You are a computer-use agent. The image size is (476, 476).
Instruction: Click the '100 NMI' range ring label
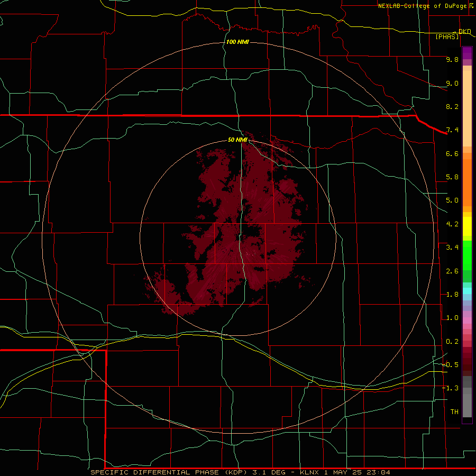pos(237,42)
